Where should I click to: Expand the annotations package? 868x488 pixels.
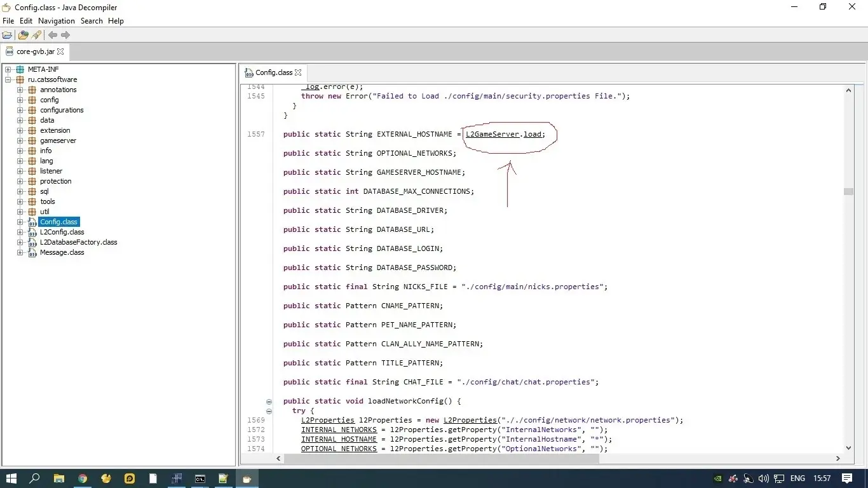point(20,90)
